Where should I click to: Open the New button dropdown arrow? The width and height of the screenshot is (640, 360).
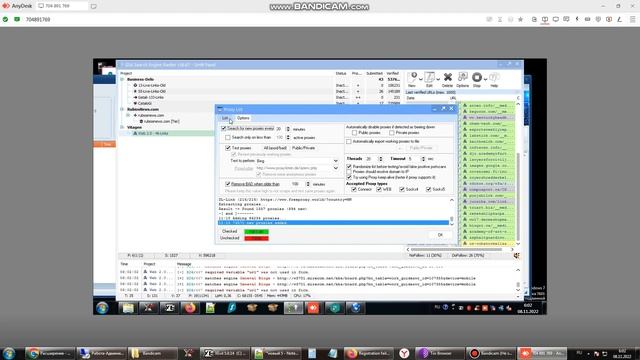(420, 79)
